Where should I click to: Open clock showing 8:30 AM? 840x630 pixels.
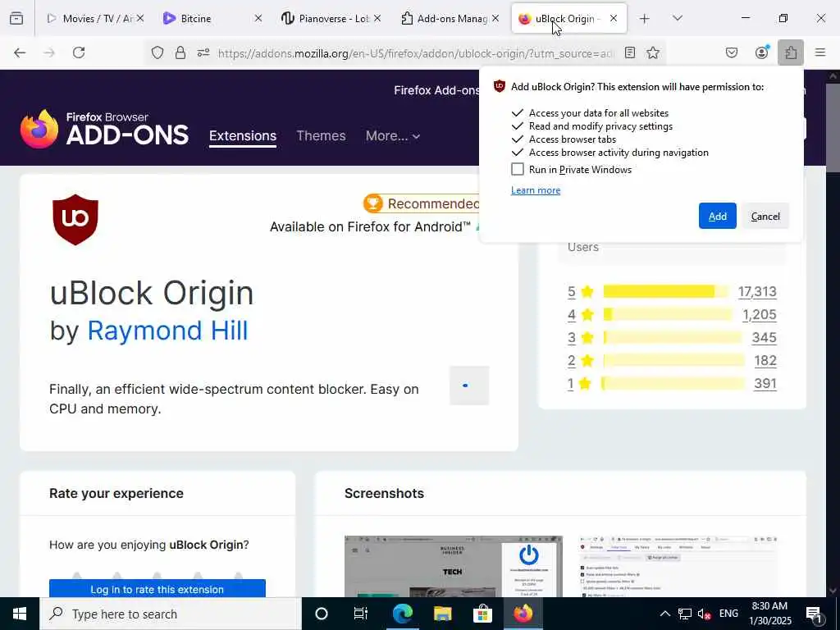[x=769, y=614]
